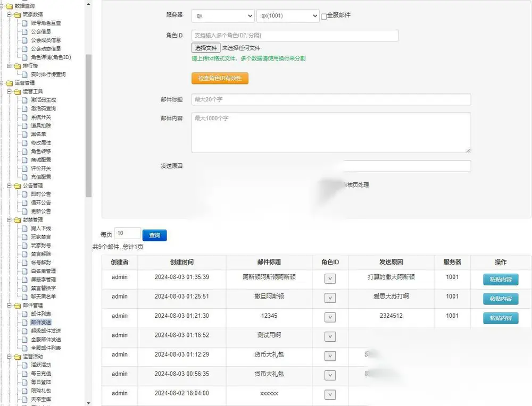Click 粘贴内容 for the 01:35:39 mail
This screenshot has width=532, height=406.
[501, 280]
